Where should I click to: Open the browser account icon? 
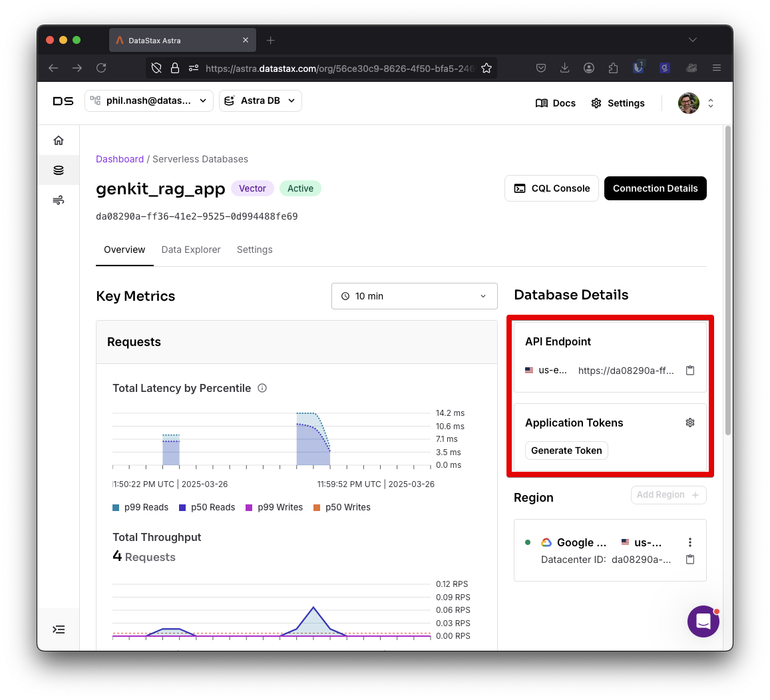click(589, 69)
